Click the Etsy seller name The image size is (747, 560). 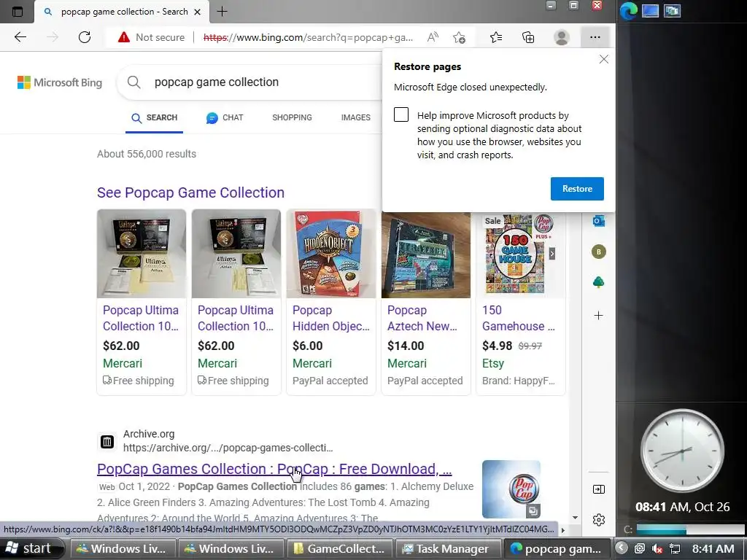[x=493, y=363]
